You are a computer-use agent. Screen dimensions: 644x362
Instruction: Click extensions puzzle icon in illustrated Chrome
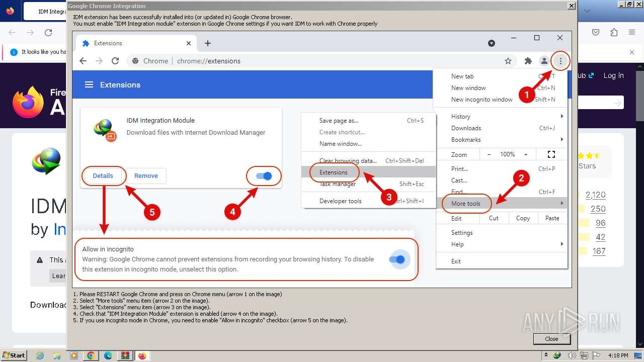[528, 61]
